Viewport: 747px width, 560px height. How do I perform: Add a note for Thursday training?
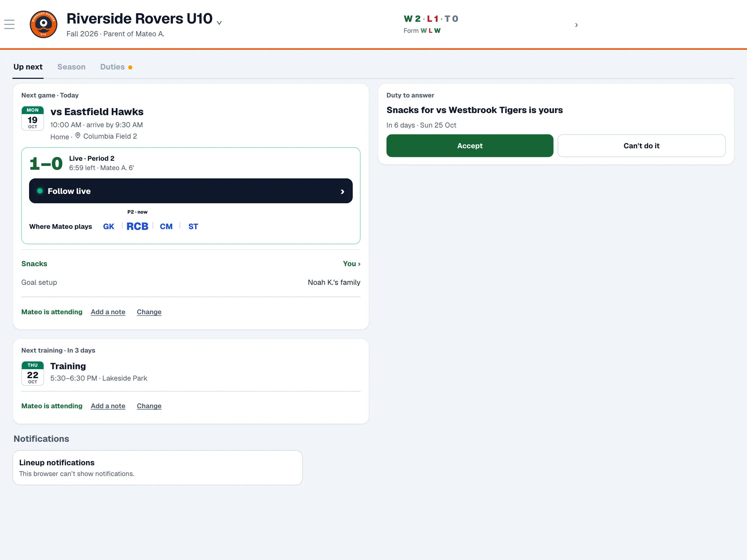108,406
